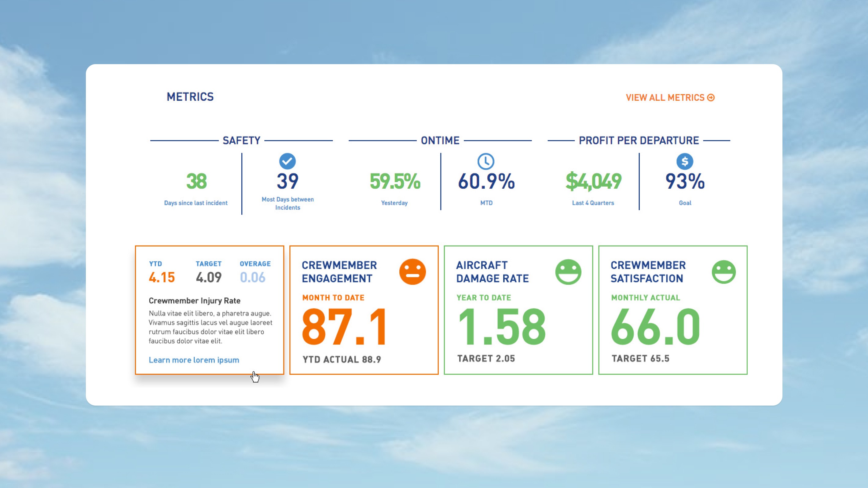The width and height of the screenshot is (868, 488).
Task: Click the Goal caption under 93%
Action: (x=685, y=203)
